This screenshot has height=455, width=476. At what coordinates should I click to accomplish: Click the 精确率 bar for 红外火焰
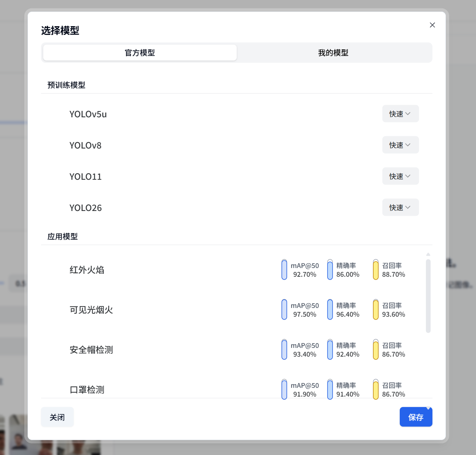[x=330, y=270]
